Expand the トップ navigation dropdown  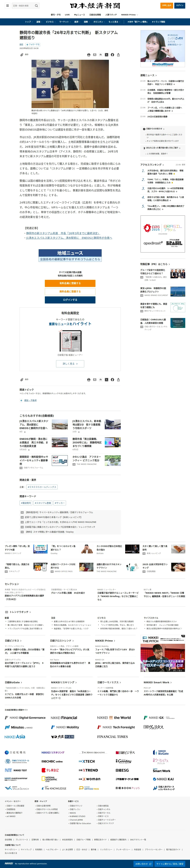coord(29,22)
